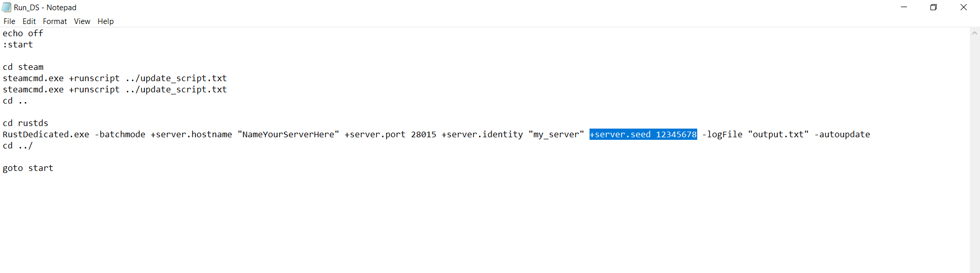Image resolution: width=980 pixels, height=273 pixels.
Task: Click on the ":start" label line
Action: pyautogui.click(x=18, y=44)
